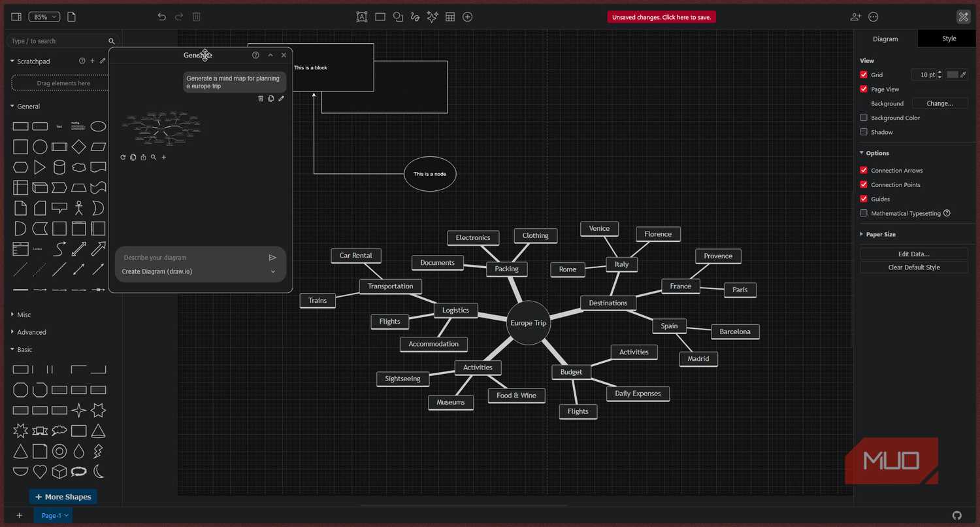
Task: Switch to the Diagram tab
Action: point(885,39)
